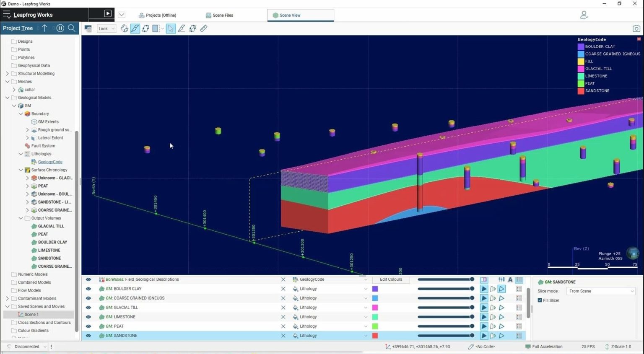Click the Edit Colours button

(x=391, y=279)
